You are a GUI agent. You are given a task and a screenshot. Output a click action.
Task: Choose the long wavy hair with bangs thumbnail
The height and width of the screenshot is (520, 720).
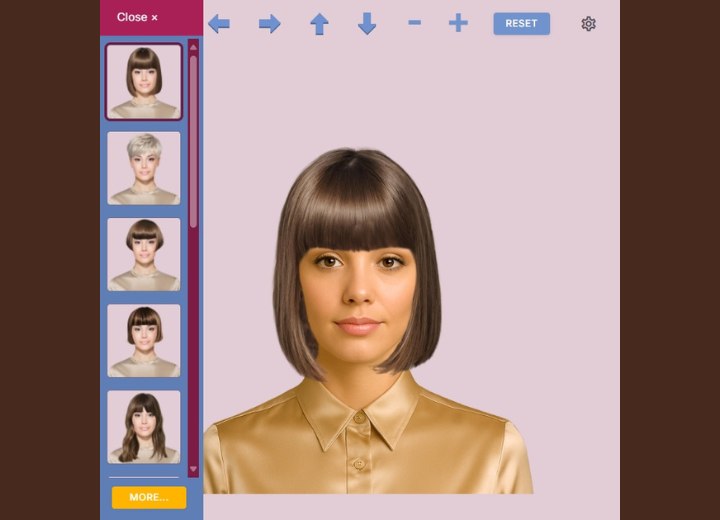[x=144, y=427]
